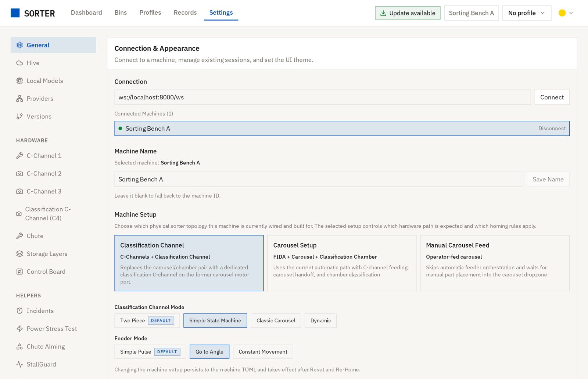The width and height of the screenshot is (588, 379).
Task: Click the C-Channel 2 camera icon
Action: pos(19,173)
